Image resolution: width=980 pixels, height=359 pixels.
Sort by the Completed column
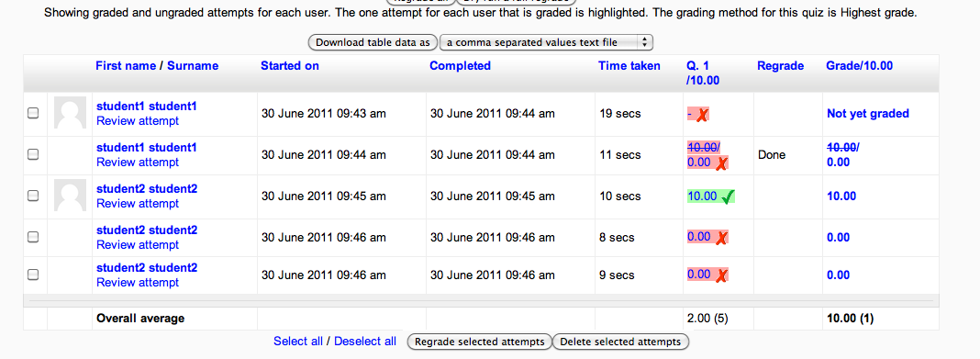(460, 66)
